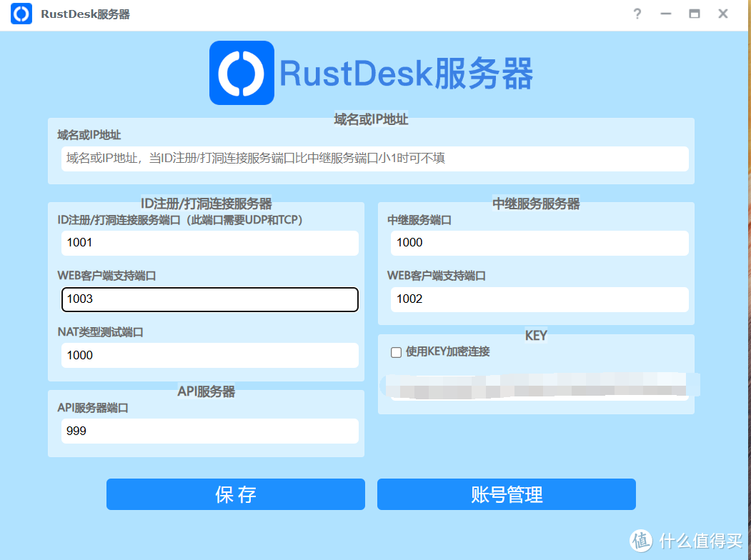
Task: Maximize the RustDesk服务器 window
Action: [694, 14]
